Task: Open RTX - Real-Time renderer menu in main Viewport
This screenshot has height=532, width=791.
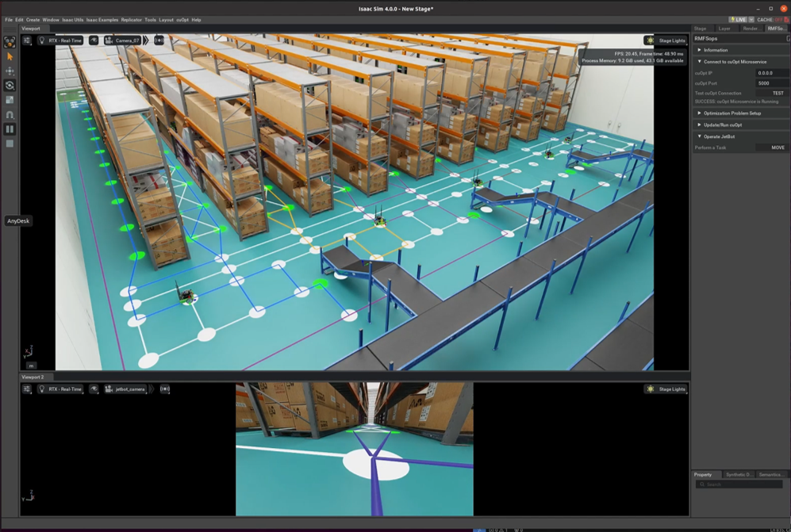Action: pyautogui.click(x=60, y=40)
